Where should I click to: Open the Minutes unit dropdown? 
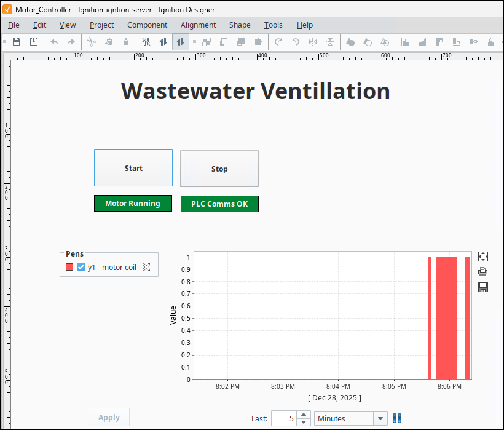pyautogui.click(x=380, y=418)
